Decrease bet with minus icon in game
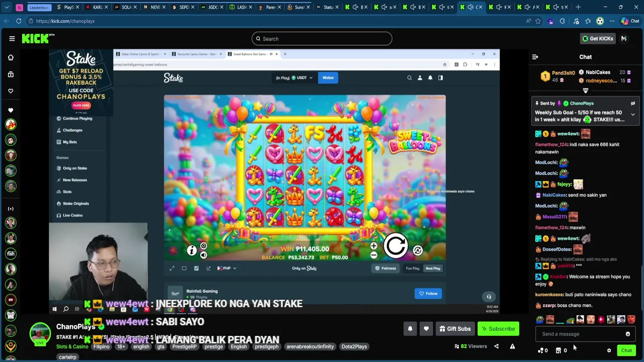 tap(373, 255)
